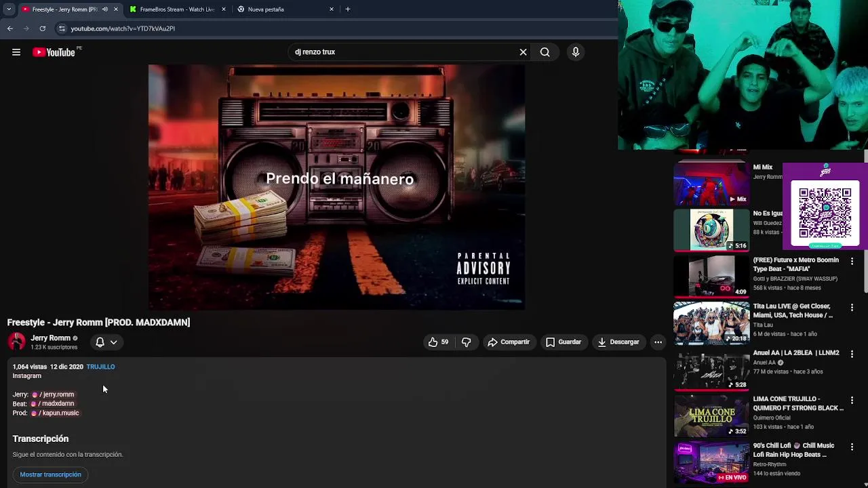868x488 pixels.
Task: Open options menu for Anuel AA video
Action: tap(852, 354)
